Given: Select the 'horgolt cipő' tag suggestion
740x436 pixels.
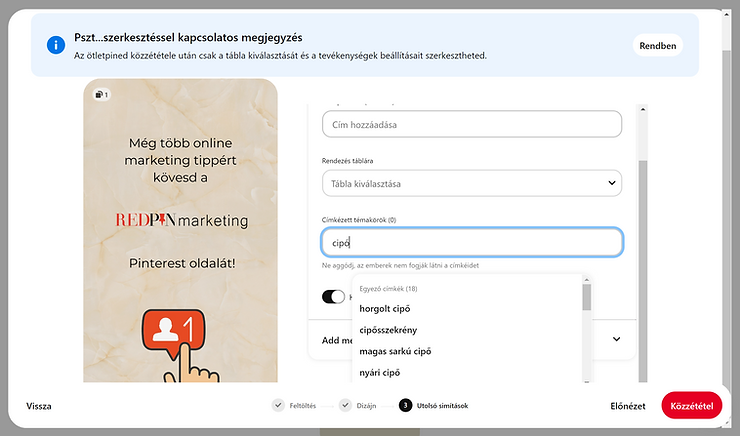Looking at the screenshot, I should click(385, 309).
